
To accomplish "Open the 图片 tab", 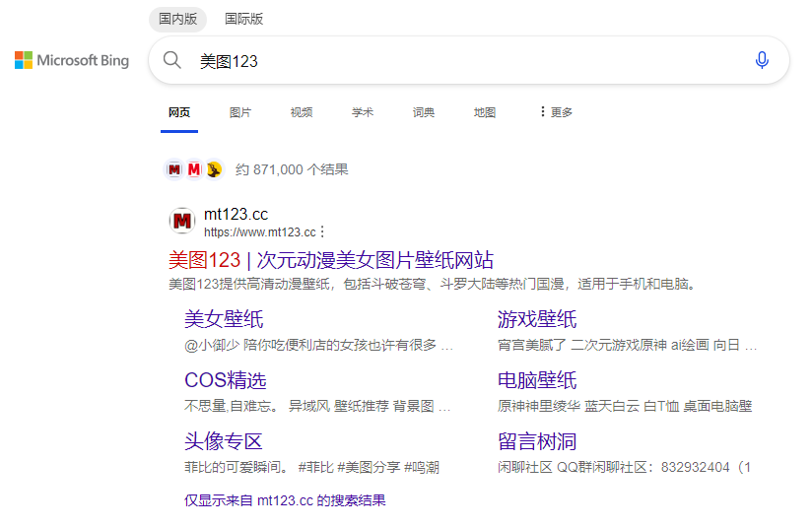I will coord(240,112).
